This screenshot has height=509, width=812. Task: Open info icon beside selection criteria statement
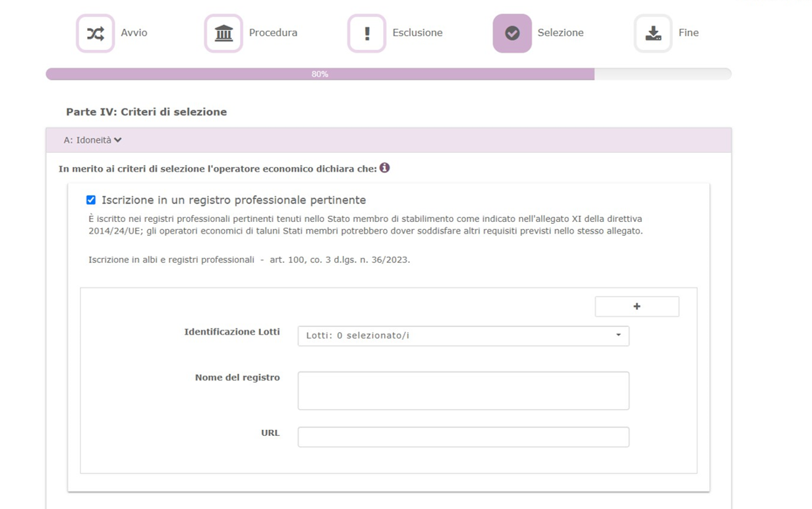click(x=384, y=168)
